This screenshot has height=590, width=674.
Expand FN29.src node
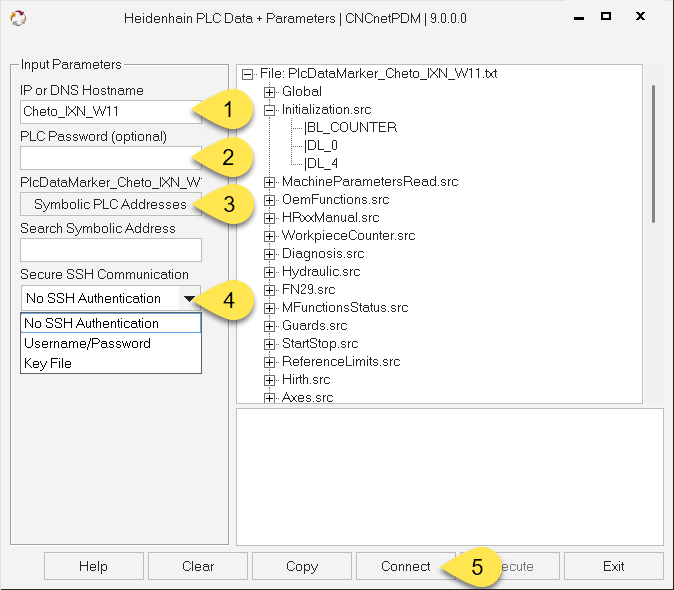click(x=269, y=290)
